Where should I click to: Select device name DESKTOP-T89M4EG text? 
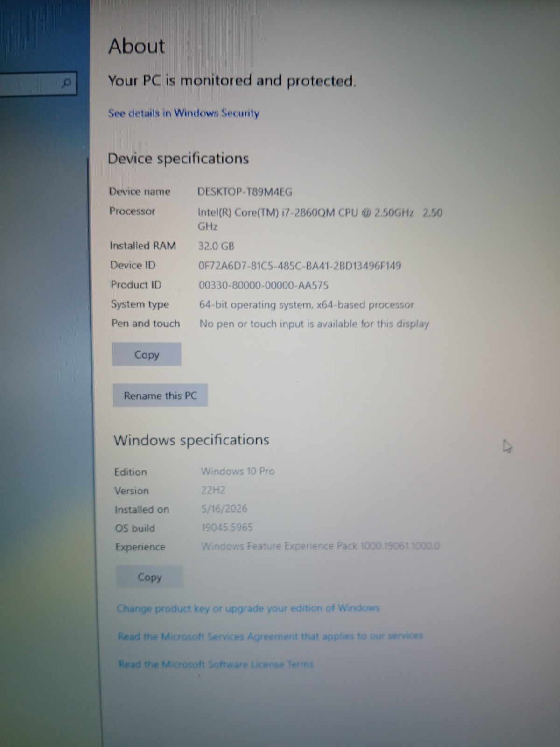245,192
